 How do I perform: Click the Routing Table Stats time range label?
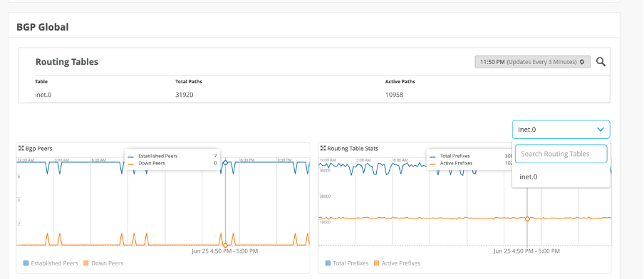(x=526, y=251)
